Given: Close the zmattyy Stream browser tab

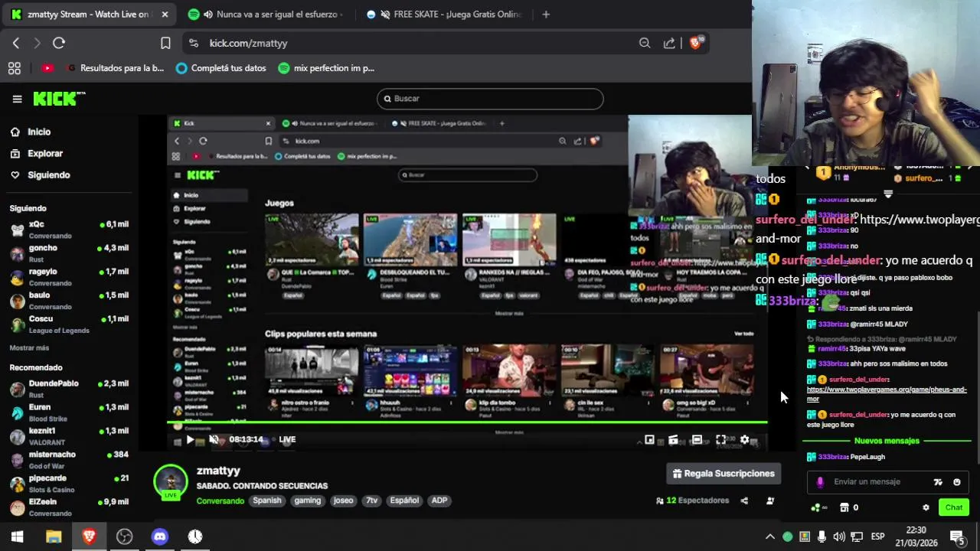Looking at the screenshot, I should [165, 15].
